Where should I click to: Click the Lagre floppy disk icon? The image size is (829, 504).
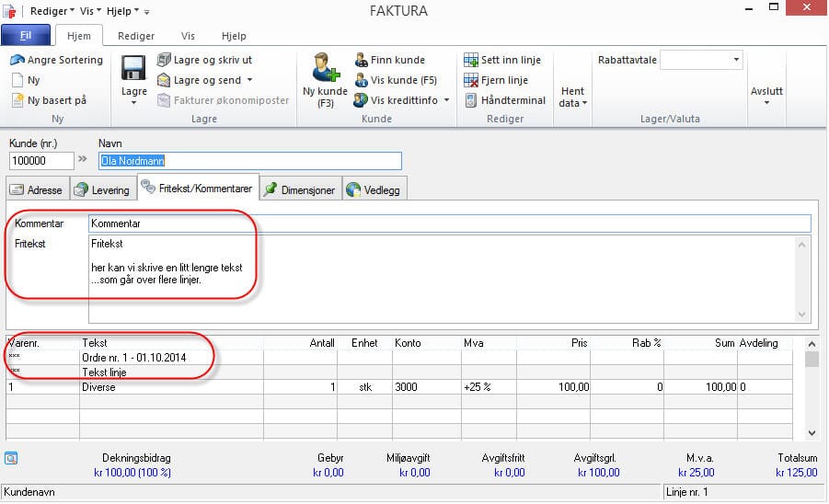pos(134,69)
